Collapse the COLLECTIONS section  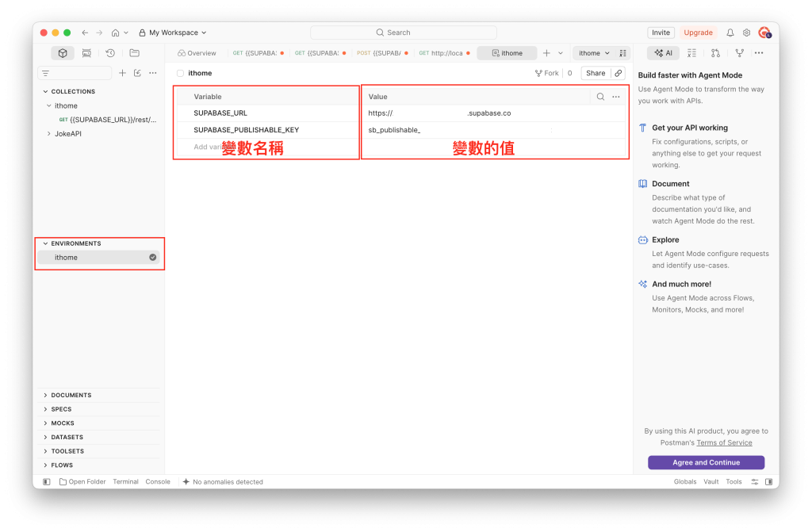(45, 92)
